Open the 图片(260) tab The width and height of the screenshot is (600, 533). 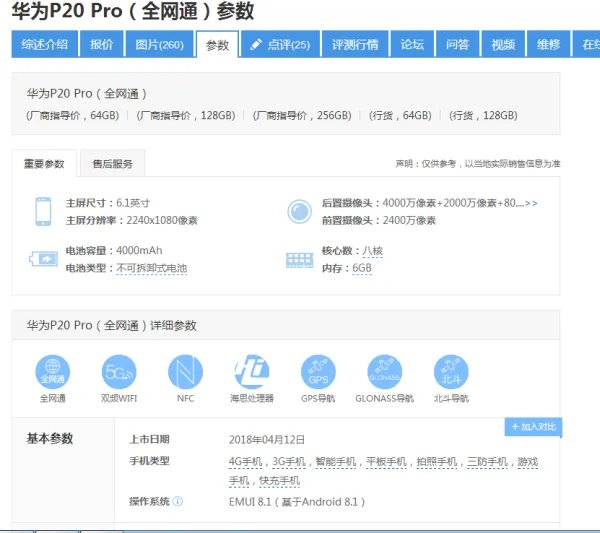[x=160, y=44]
